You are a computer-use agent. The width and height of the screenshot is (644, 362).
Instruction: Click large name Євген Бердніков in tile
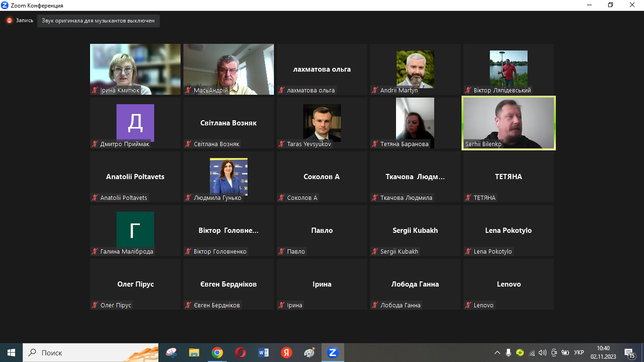pos(229,284)
